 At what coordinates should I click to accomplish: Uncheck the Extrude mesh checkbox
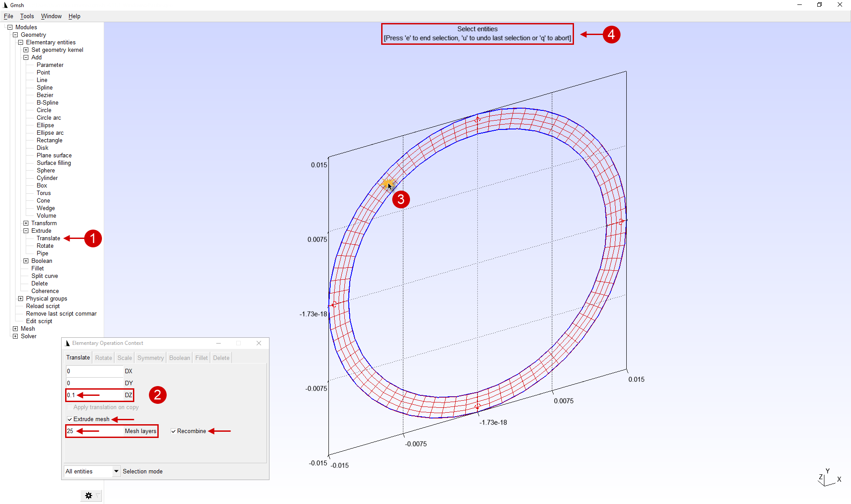(70, 419)
